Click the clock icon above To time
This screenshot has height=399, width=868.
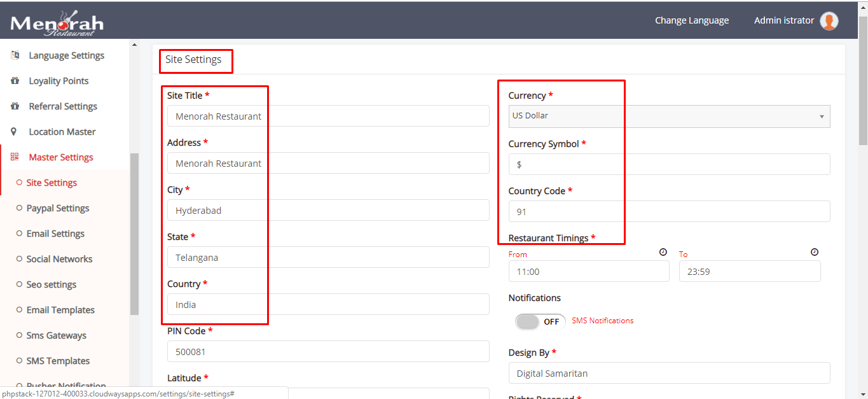[815, 252]
